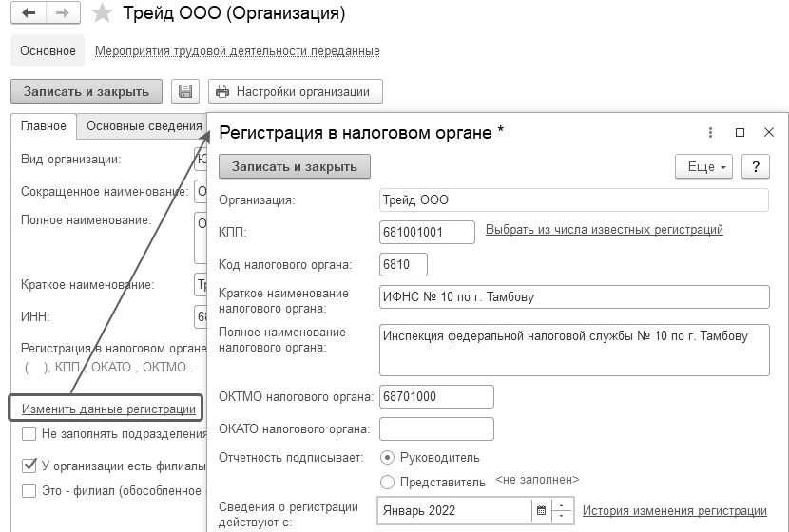
Task: Maximize the Регистрация в налоговом органе dialog
Action: [x=740, y=132]
